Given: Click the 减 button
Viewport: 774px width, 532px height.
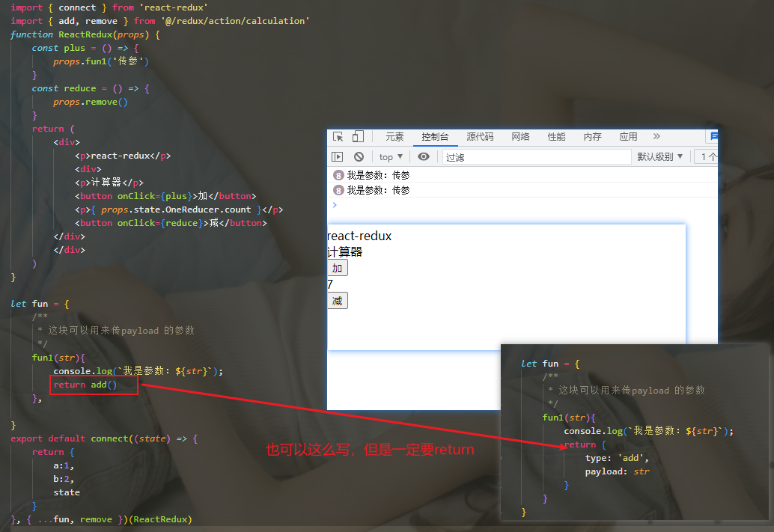Looking at the screenshot, I should click(338, 301).
